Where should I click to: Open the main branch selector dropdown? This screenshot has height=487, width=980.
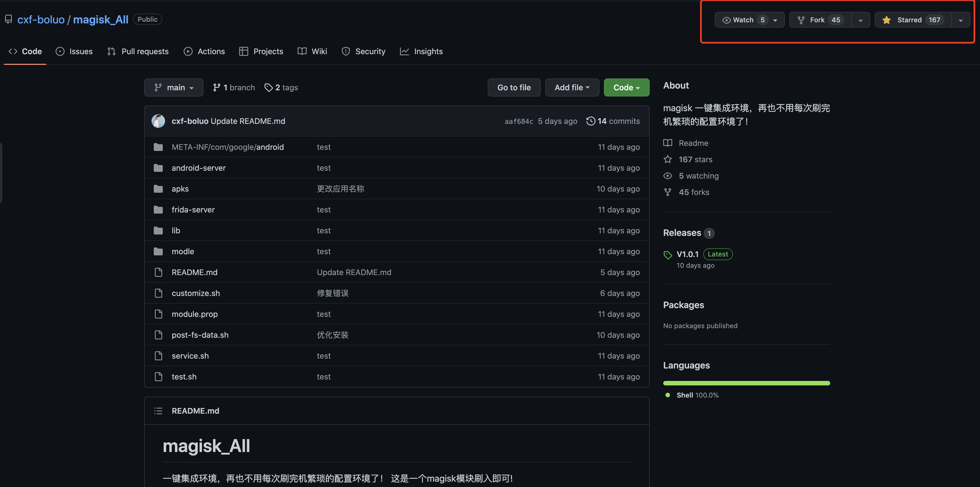173,87
